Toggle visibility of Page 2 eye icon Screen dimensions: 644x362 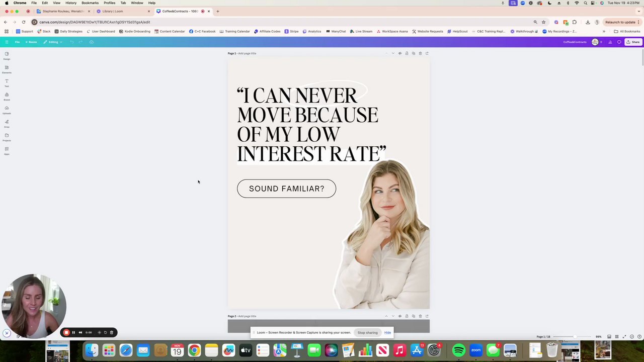tap(400, 316)
